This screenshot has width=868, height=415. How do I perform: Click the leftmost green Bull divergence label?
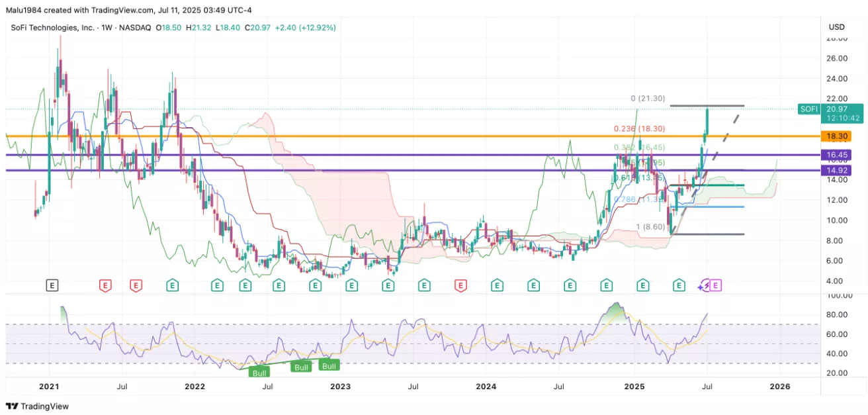(258, 373)
